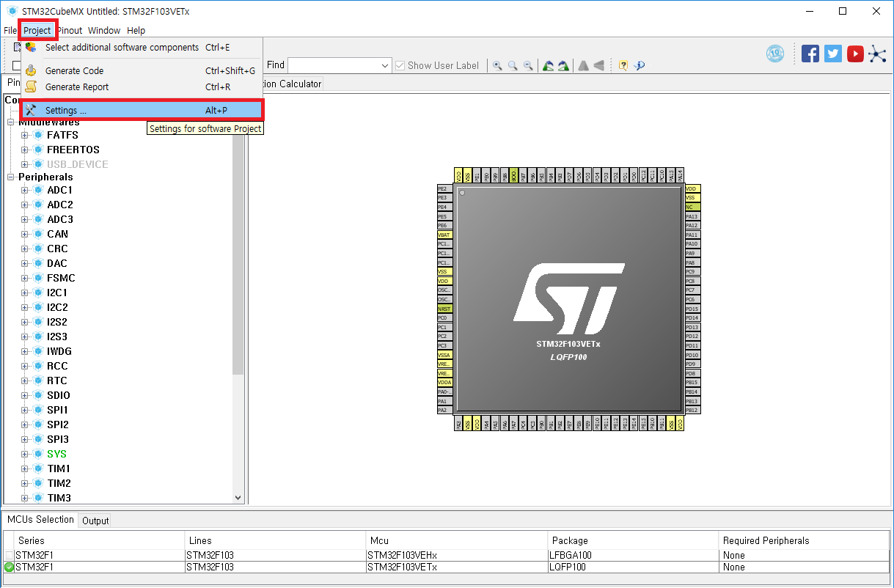Switch to the MCUs Selection tab
Viewport: 894px width, 588px height.
coord(40,520)
